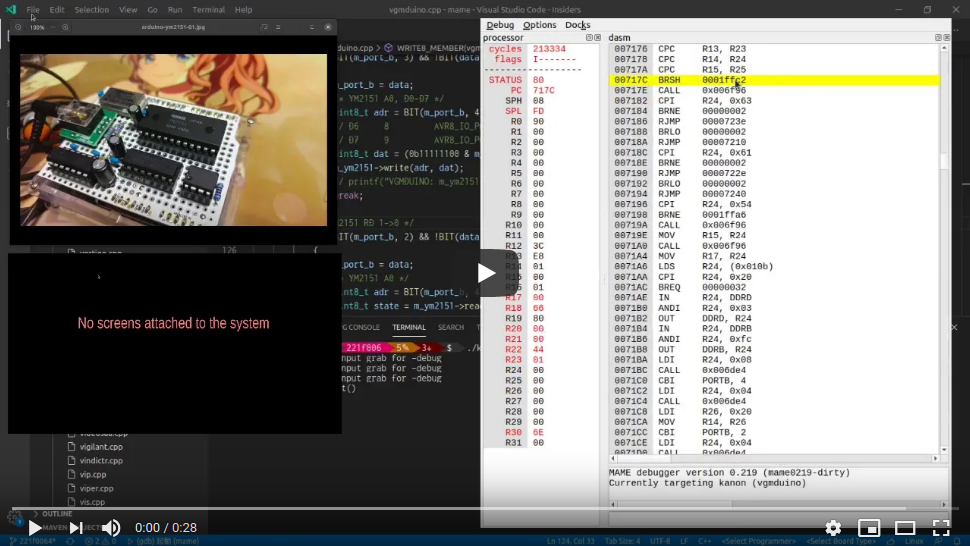This screenshot has width=970, height=546.
Task: Open the Options menu in MAME debugger
Action: point(539,25)
